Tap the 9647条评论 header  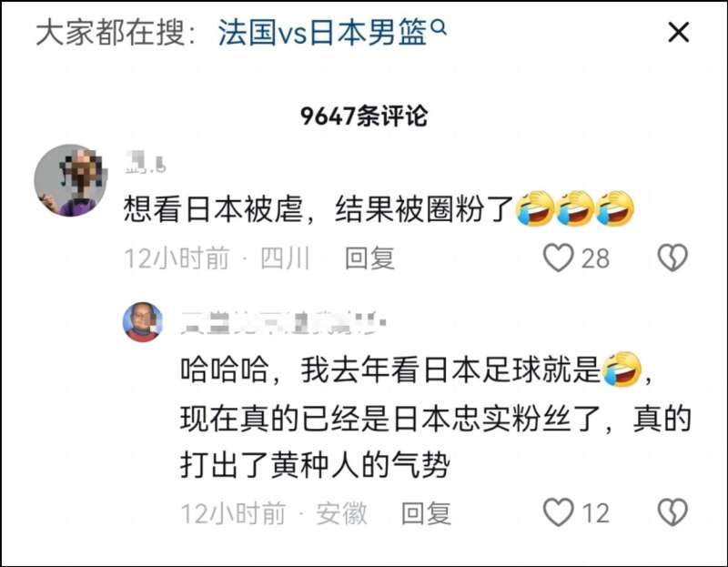point(363,116)
